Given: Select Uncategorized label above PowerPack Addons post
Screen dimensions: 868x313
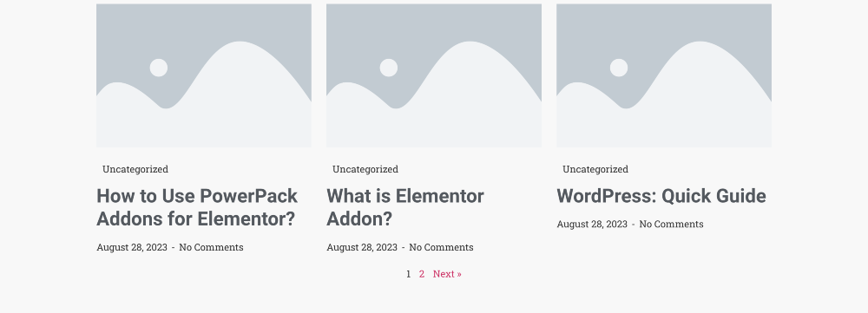Looking at the screenshot, I should 135,169.
